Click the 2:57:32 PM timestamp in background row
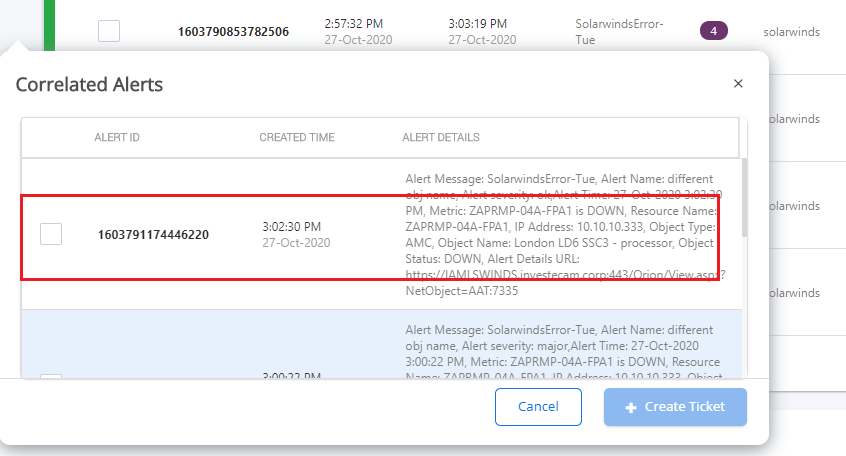This screenshot has height=456, width=846. [x=353, y=24]
